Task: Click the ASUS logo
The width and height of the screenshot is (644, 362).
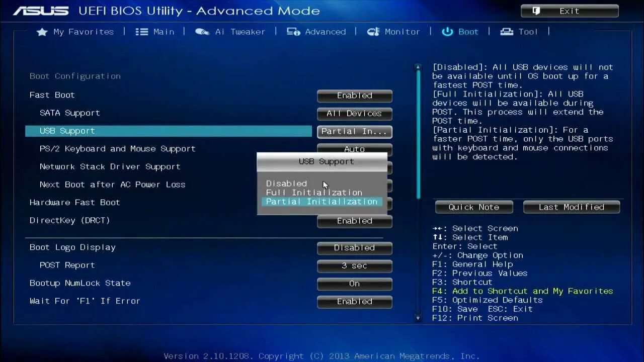Action: coord(41,11)
